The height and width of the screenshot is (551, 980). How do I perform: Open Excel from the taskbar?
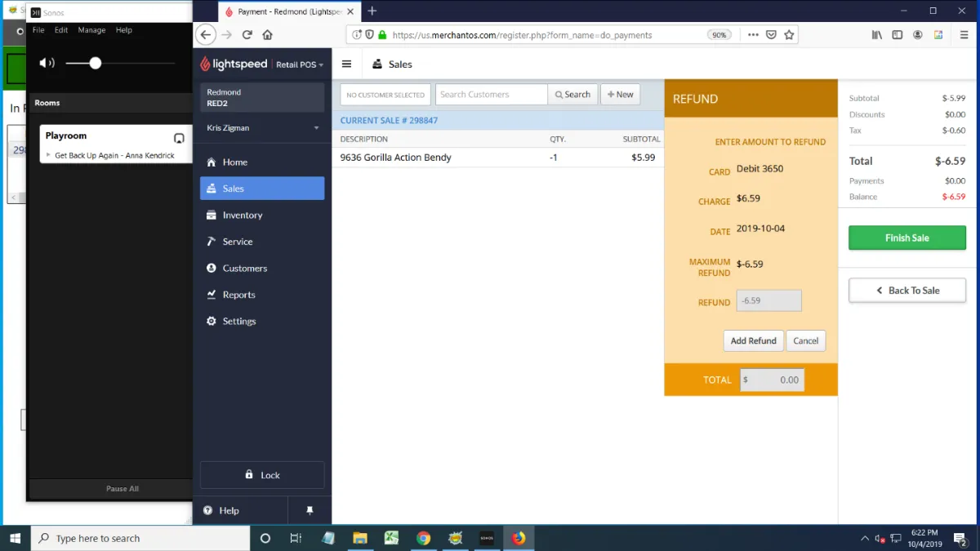tap(392, 538)
